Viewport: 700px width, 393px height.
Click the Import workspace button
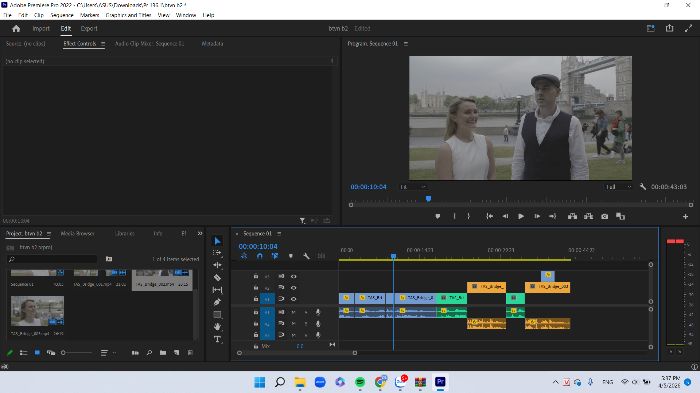[41, 29]
